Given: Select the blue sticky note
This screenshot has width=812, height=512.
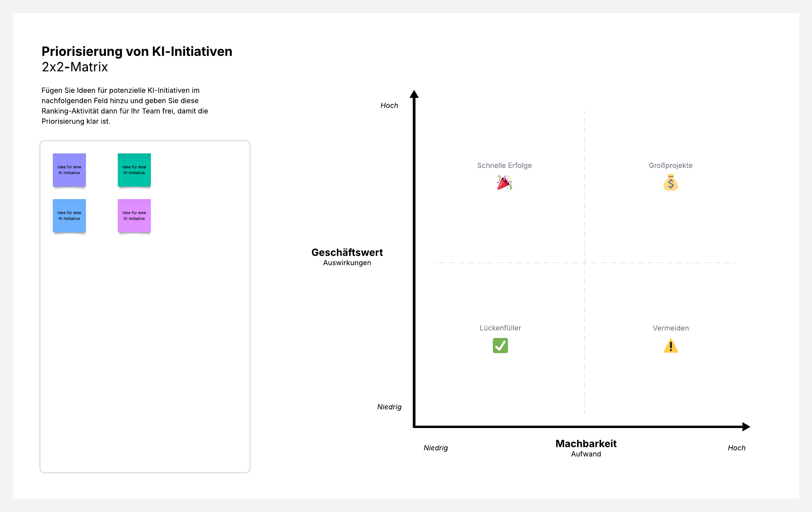Looking at the screenshot, I should tap(69, 216).
